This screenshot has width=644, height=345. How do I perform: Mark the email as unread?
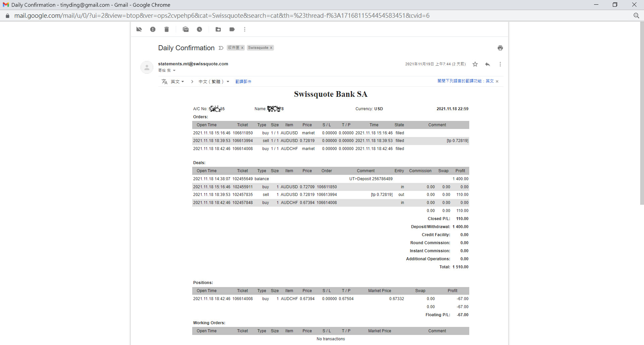click(186, 29)
